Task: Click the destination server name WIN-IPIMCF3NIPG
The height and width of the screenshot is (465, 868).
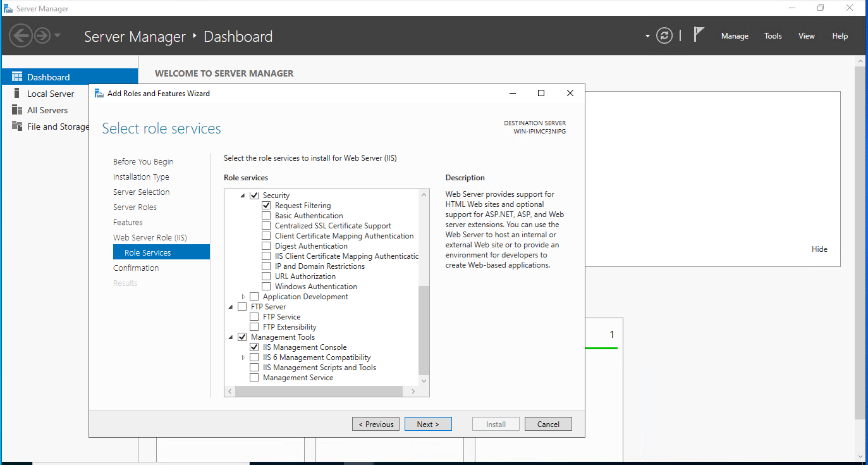Action: click(x=540, y=131)
